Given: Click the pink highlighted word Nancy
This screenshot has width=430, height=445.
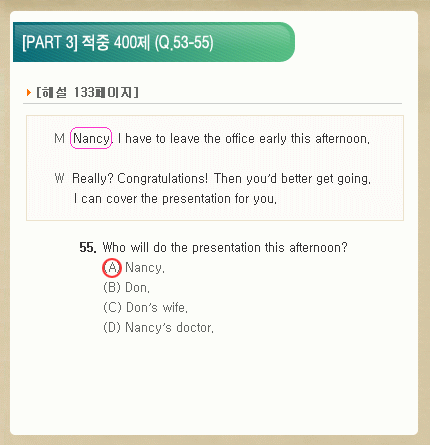Looking at the screenshot, I should (x=91, y=138).
